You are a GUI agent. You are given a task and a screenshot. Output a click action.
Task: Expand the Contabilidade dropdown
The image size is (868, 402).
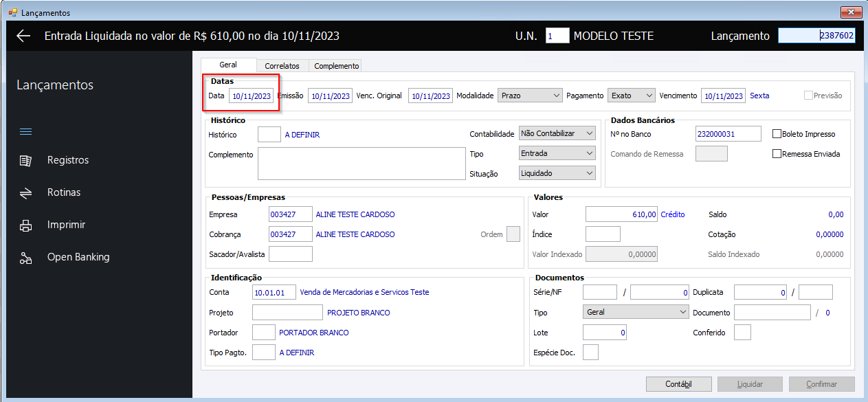(557, 133)
